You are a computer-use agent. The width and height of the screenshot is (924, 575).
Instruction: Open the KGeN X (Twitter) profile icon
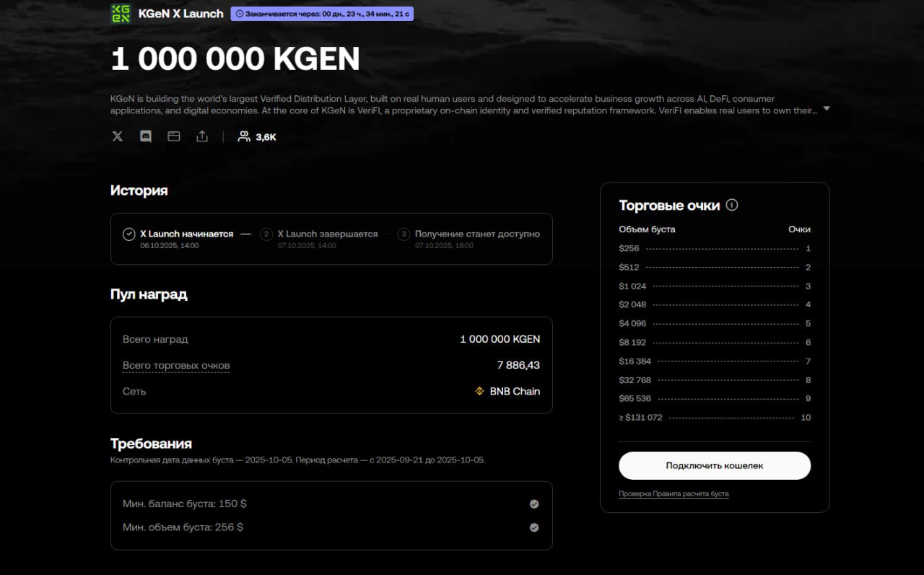pyautogui.click(x=118, y=136)
